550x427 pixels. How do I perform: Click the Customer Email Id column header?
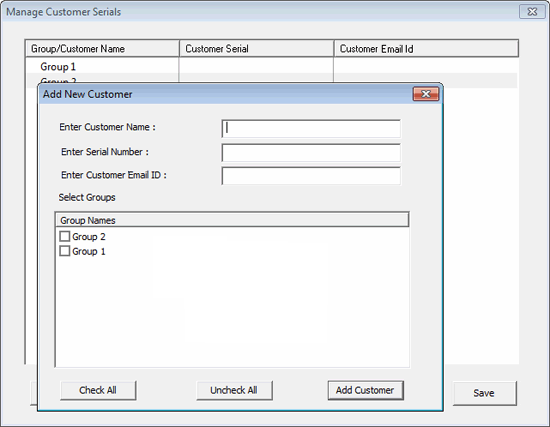pos(426,48)
